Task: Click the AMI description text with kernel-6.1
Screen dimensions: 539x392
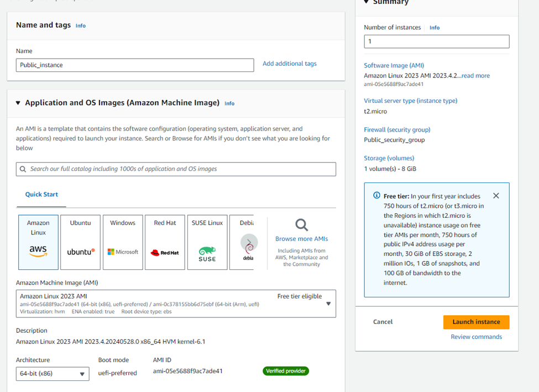Action: pos(111,342)
